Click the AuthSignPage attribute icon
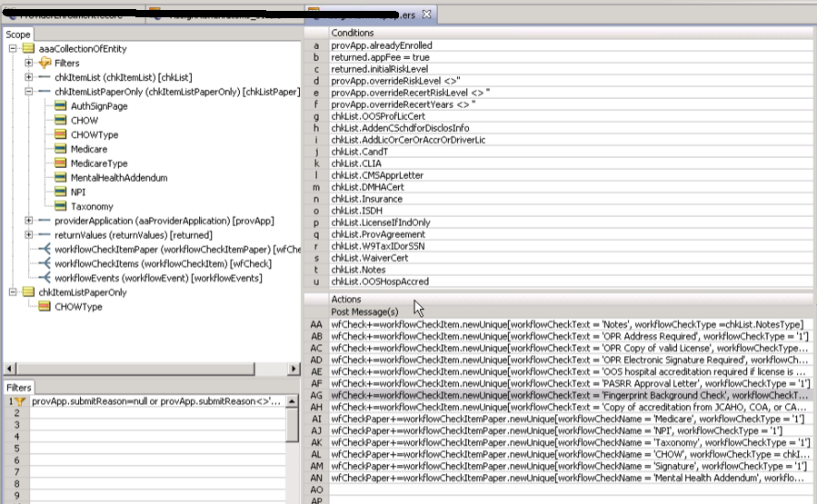Viewport: 817px width, 504px height. tap(61, 105)
